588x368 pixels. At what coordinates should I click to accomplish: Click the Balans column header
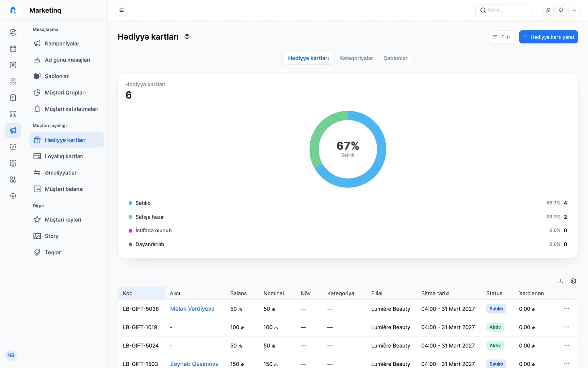click(238, 293)
